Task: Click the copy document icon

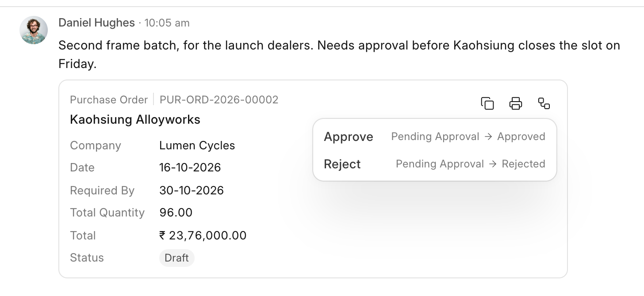Action: click(x=487, y=103)
